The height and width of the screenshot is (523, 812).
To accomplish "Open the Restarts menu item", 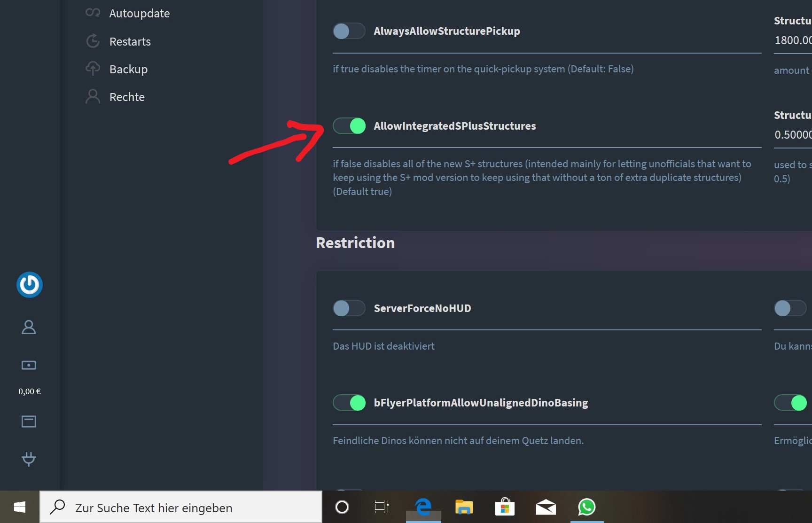I will [x=130, y=41].
